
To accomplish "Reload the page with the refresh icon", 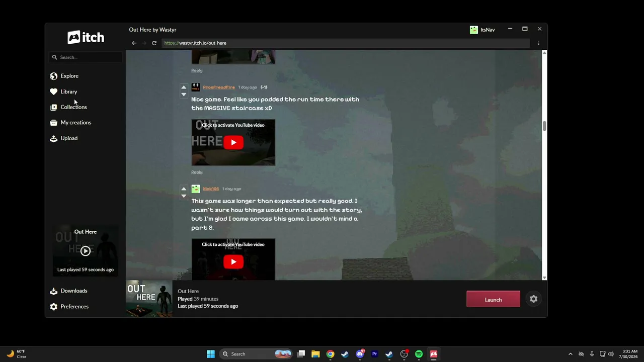I will coord(154,43).
